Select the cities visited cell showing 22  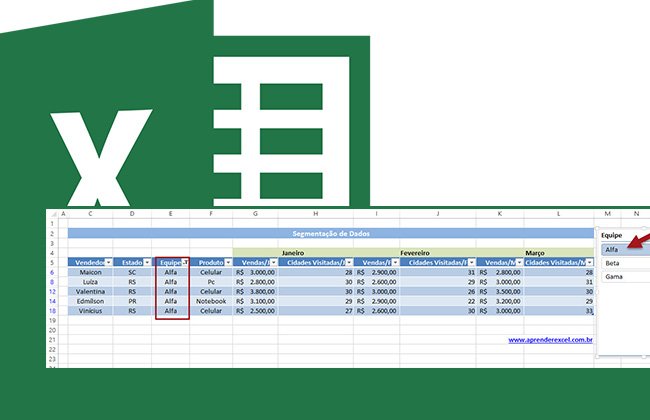[438, 301]
